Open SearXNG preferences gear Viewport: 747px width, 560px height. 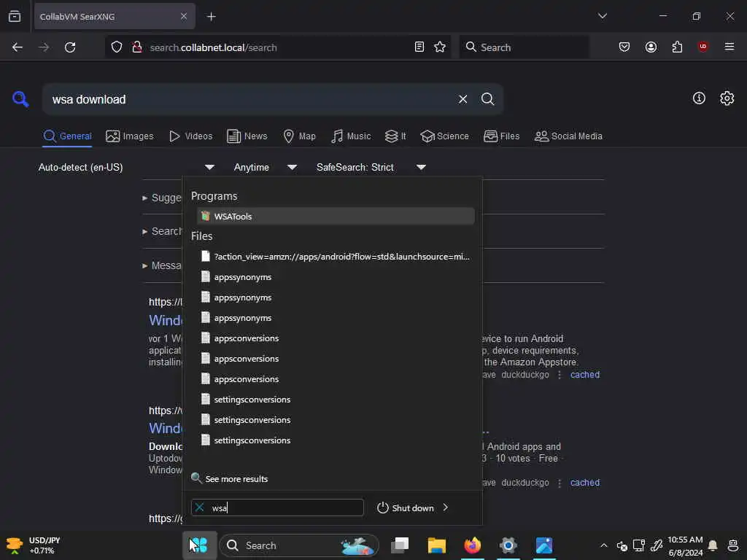727,98
